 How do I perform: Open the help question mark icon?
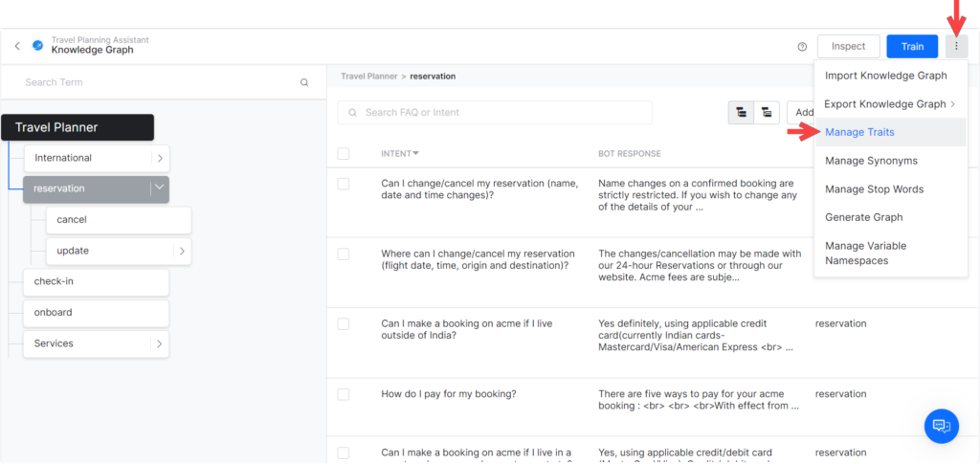click(802, 47)
